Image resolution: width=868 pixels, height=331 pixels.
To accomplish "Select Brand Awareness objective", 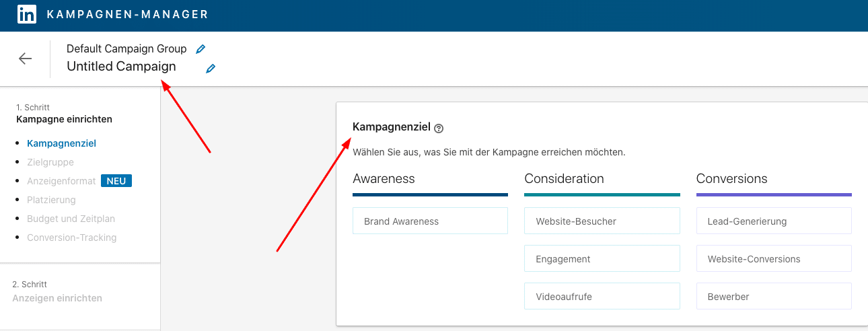I will click(430, 221).
